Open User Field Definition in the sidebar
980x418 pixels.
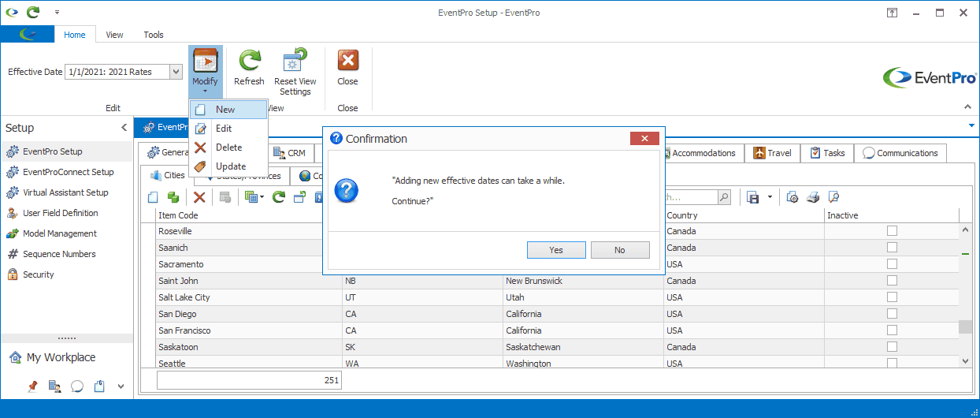pyautogui.click(x=67, y=213)
